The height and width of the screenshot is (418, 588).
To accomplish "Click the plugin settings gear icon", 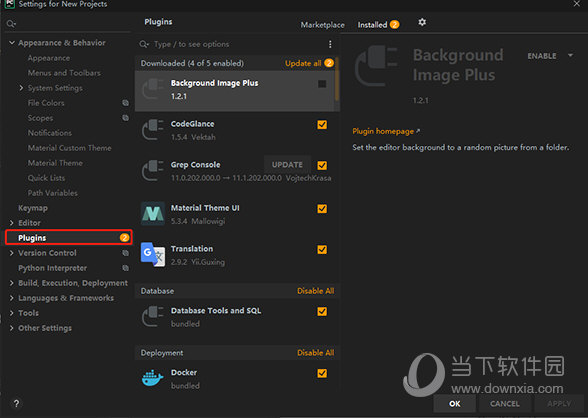I will click(x=422, y=22).
